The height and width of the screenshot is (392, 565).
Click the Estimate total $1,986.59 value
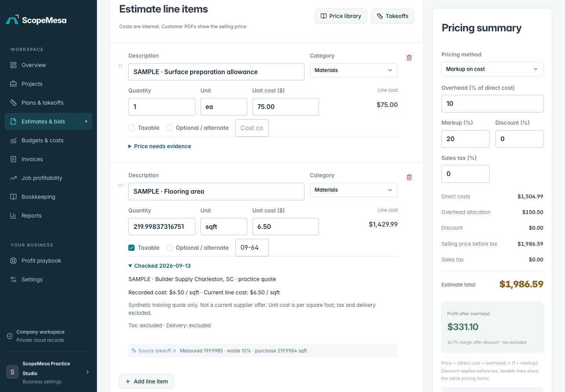tap(521, 284)
